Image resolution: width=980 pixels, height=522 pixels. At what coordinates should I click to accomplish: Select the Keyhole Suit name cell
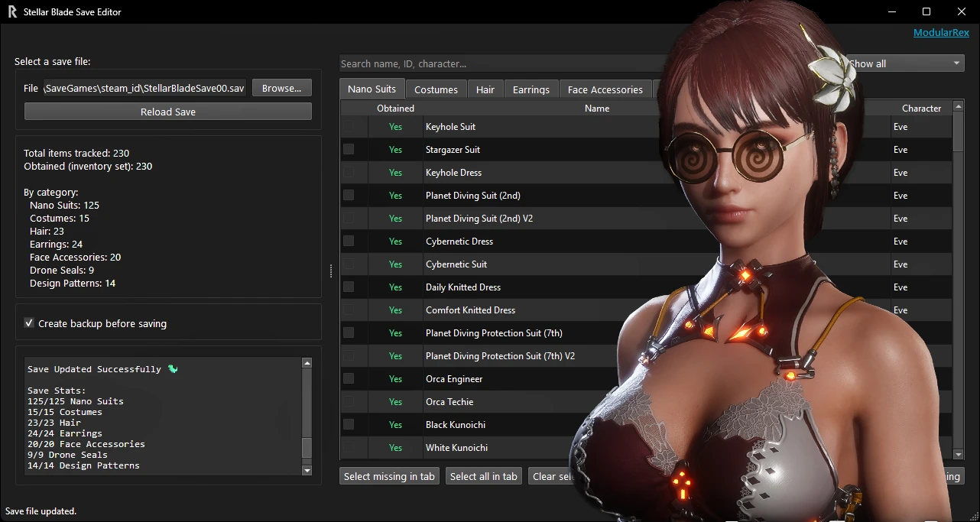pyautogui.click(x=450, y=127)
